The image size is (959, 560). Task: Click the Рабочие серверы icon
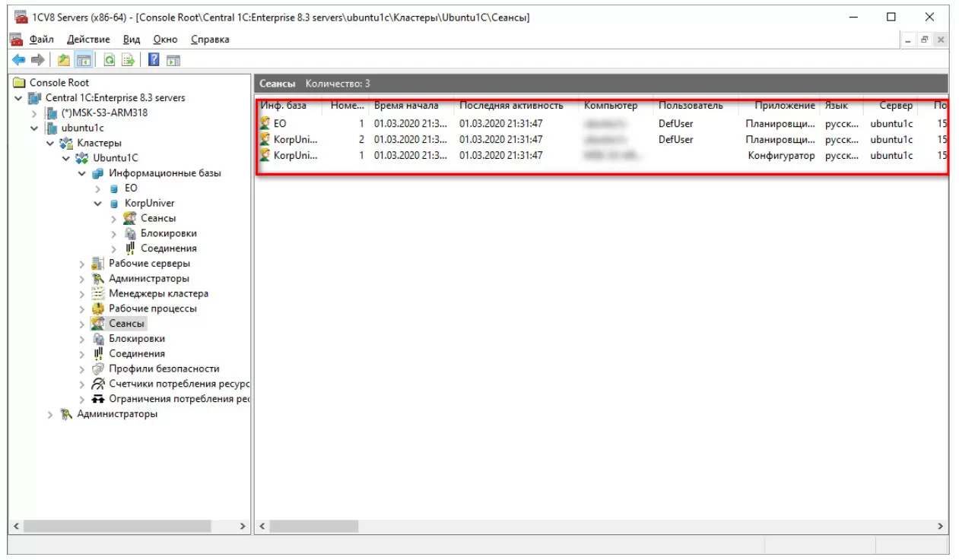pyautogui.click(x=98, y=264)
